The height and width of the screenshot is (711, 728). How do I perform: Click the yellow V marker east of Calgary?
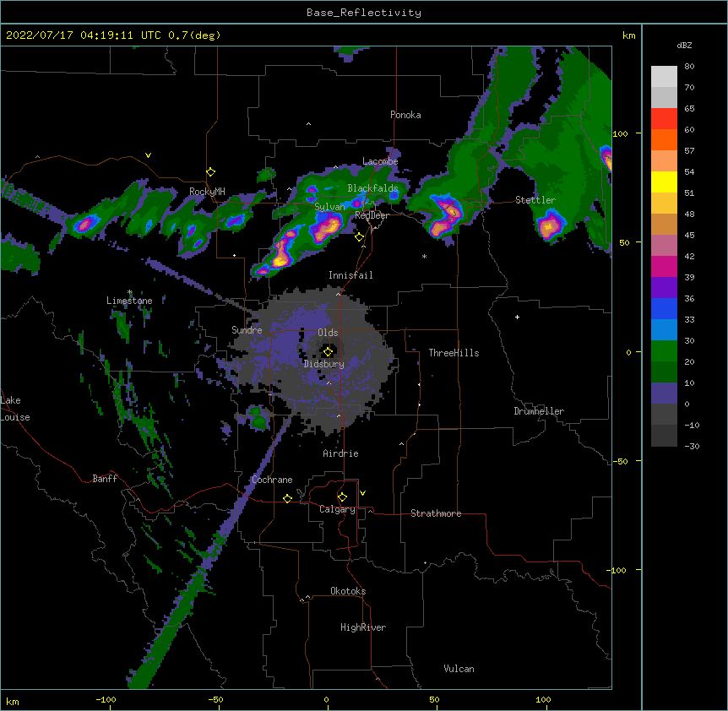(x=362, y=493)
